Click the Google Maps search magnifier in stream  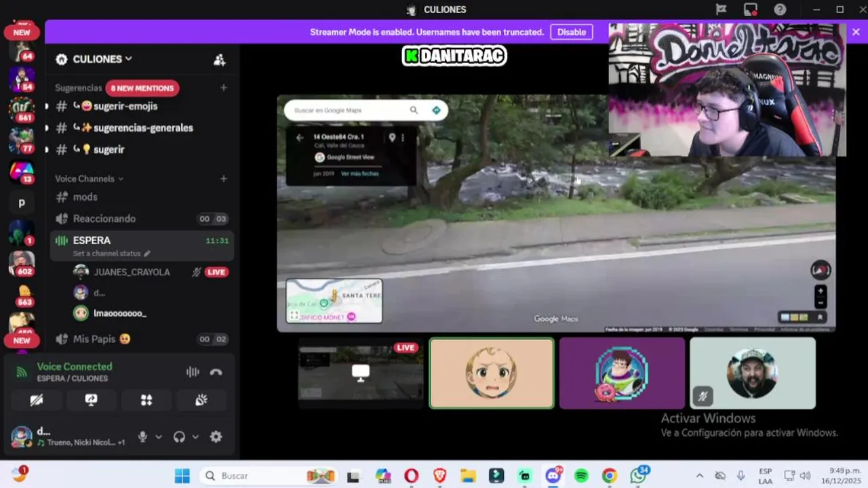point(414,110)
